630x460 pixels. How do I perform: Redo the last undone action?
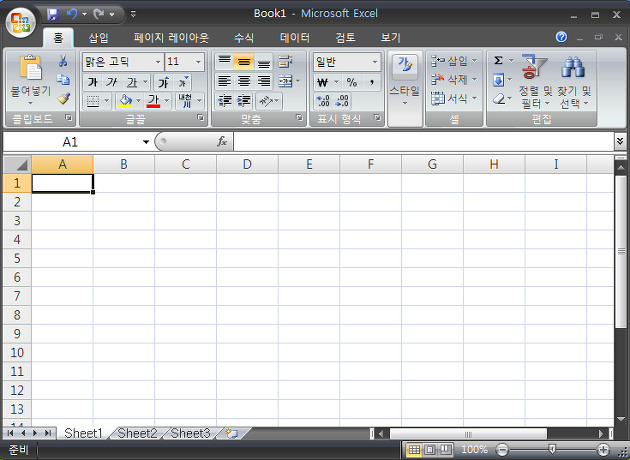(x=98, y=14)
